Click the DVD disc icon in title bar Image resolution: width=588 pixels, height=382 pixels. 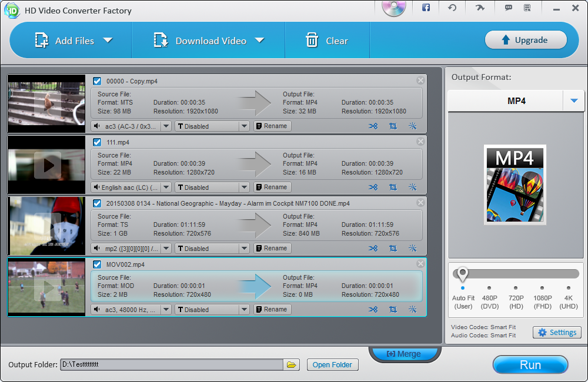pos(394,8)
